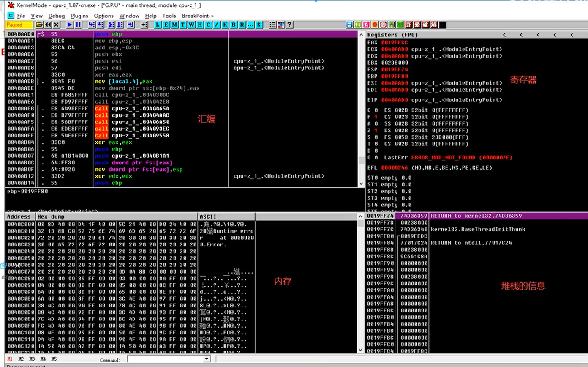This screenshot has width=588, height=367.
Task: Expand the Command dropdown arrow
Action: 207,359
